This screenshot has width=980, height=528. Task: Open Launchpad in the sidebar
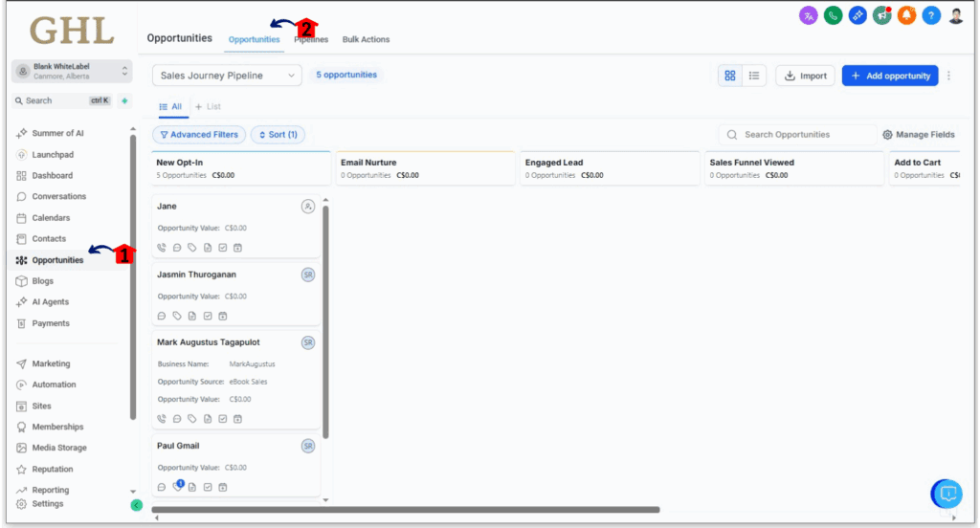tap(53, 154)
